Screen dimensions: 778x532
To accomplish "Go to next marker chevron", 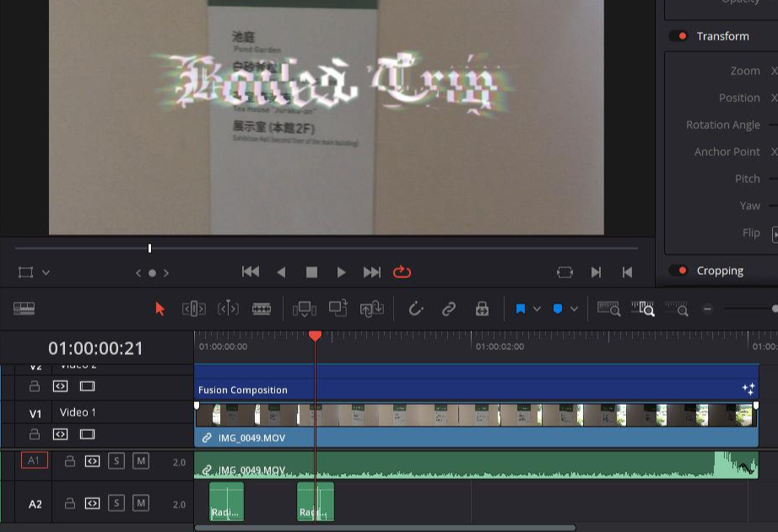I will click(165, 272).
